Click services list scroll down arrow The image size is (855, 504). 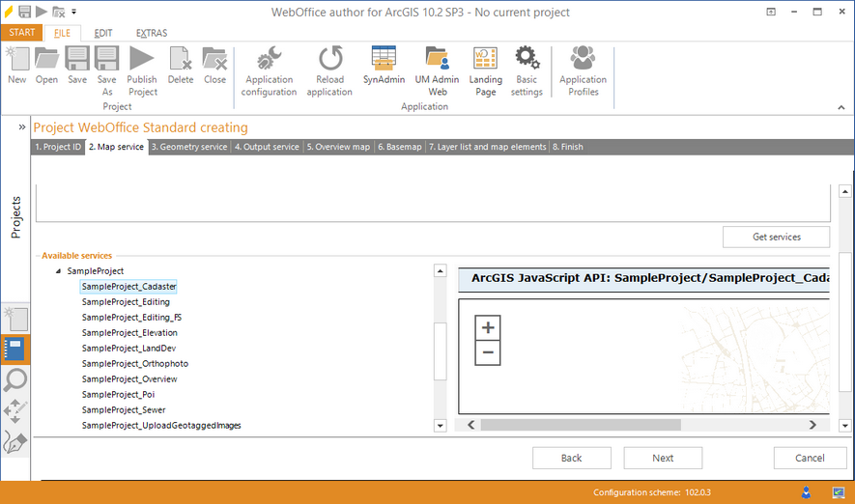440,426
